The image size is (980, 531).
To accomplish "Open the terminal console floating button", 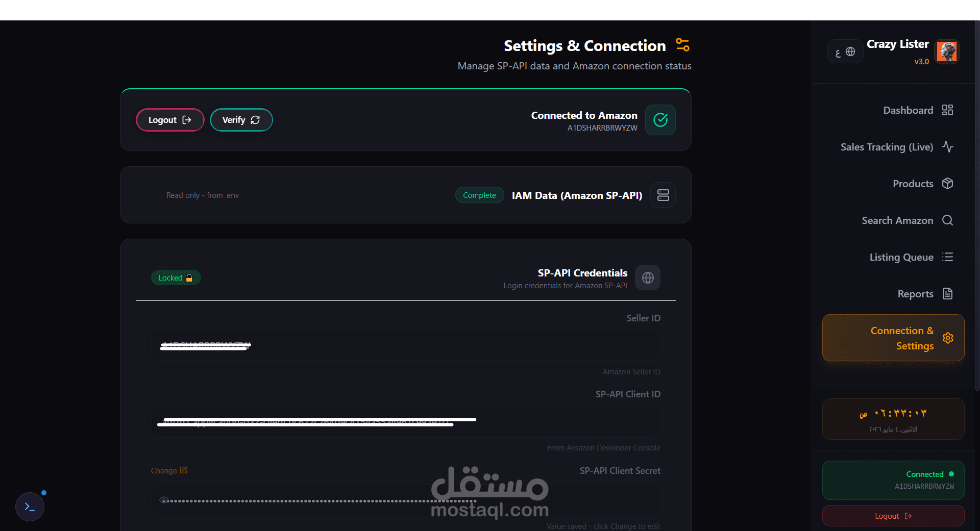I will tap(30, 507).
